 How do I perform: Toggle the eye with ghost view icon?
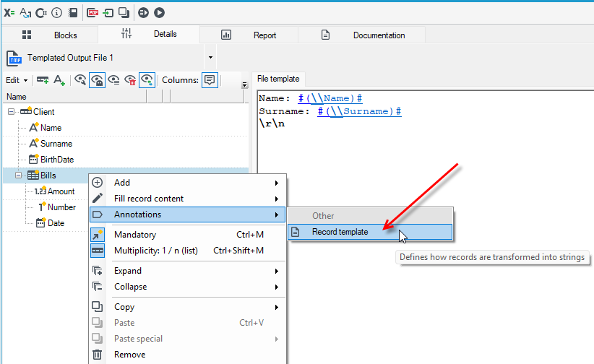(x=97, y=80)
